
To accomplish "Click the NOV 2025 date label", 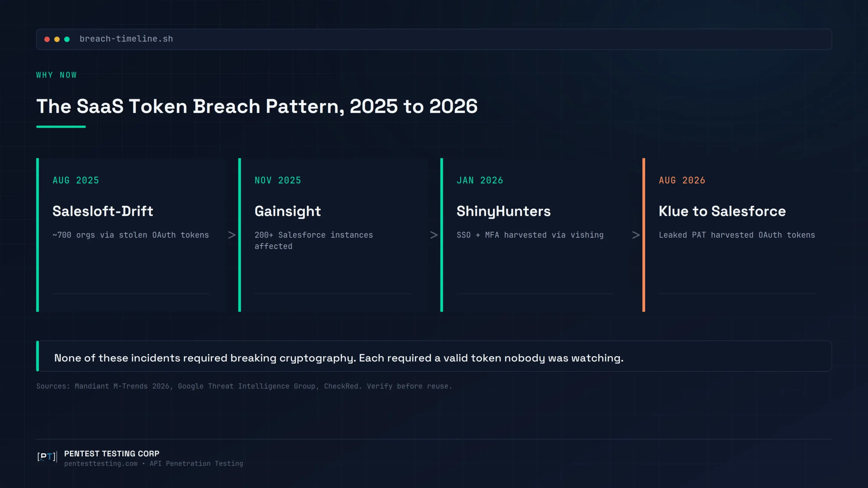I will 278,180.
